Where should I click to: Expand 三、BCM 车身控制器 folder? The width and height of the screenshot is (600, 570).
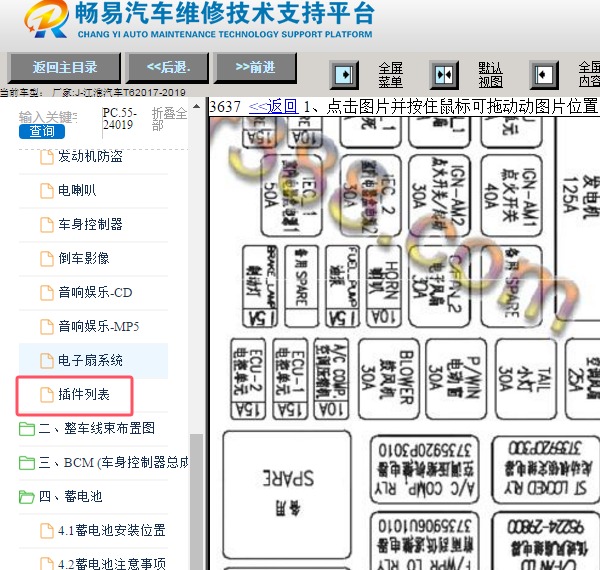tap(27, 463)
